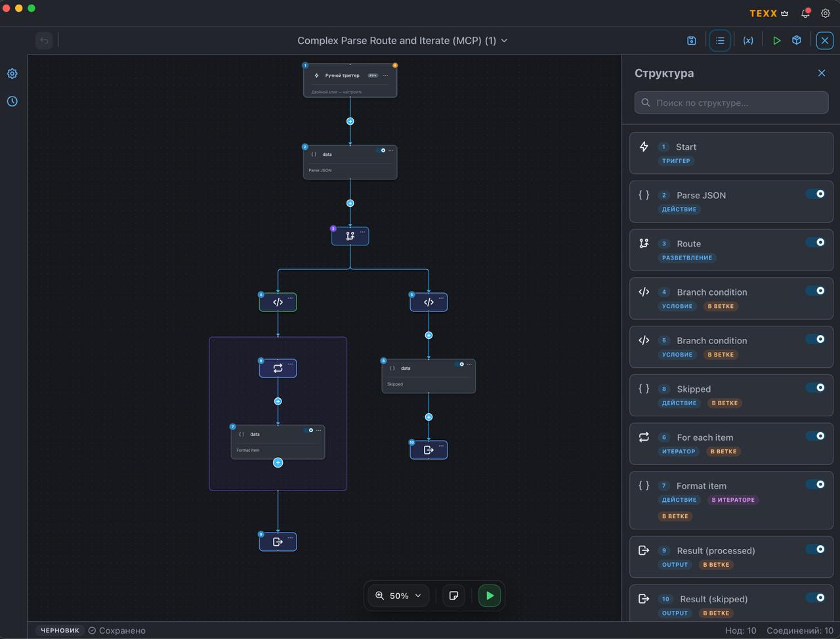Click the save workflow icon

point(691,40)
